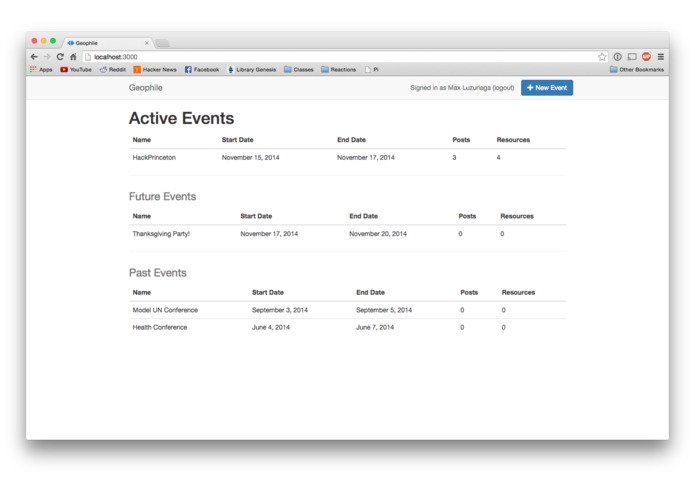Image resolution: width=695 pixels, height=494 pixels.
Task: Click HackPrinceton's November 17, 2014 end date
Action: coord(366,158)
